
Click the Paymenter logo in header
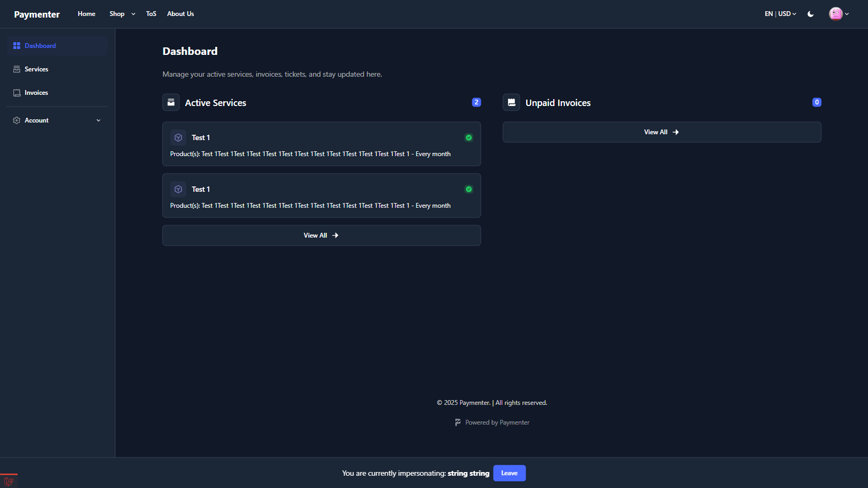tap(37, 14)
